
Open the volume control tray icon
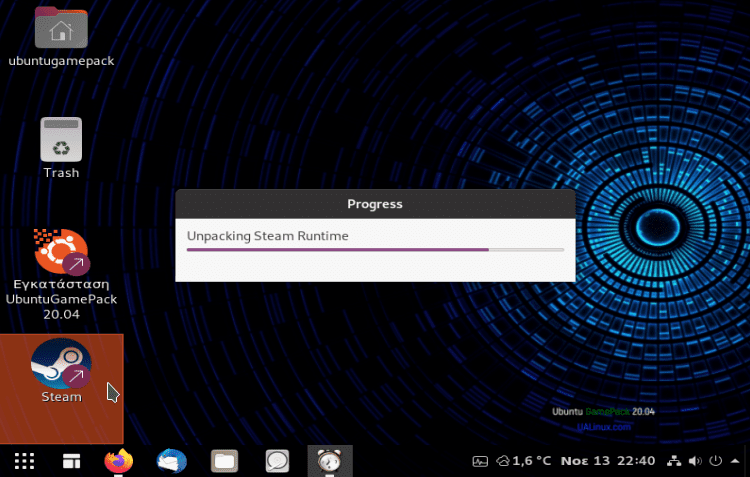click(695, 461)
